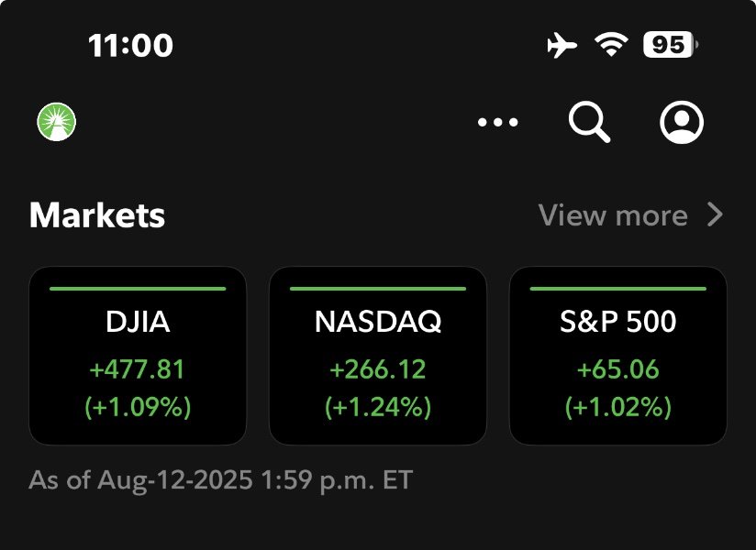
Task: Tap the DJIA +477.81 point change
Action: 138,369
